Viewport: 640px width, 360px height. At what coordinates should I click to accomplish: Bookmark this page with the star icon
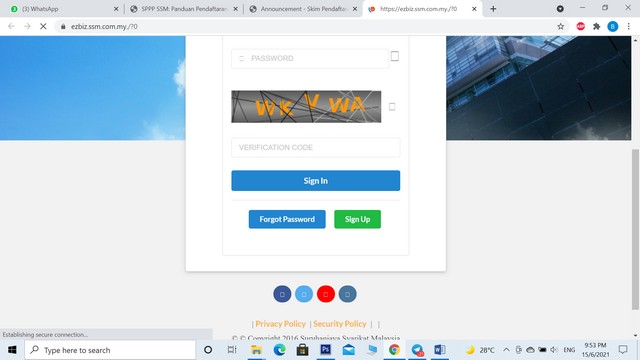[x=560, y=27]
